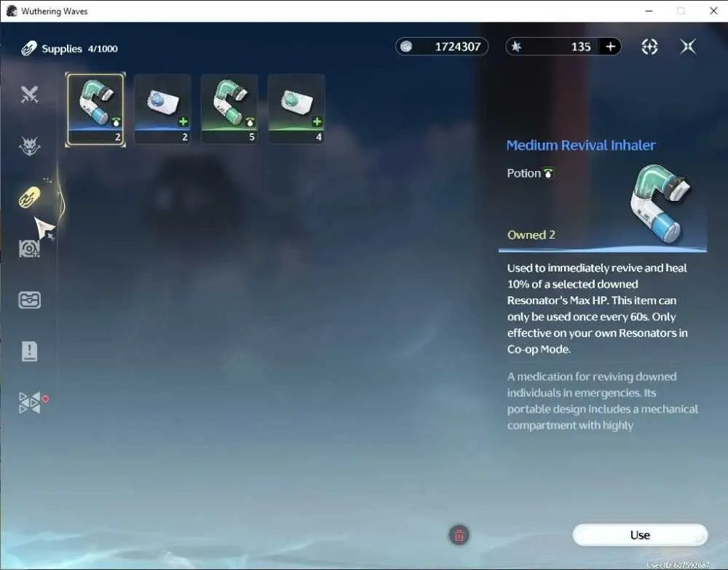Close the inventory with the crossed X icon
Screen dimensions: 728x570
pos(688,47)
